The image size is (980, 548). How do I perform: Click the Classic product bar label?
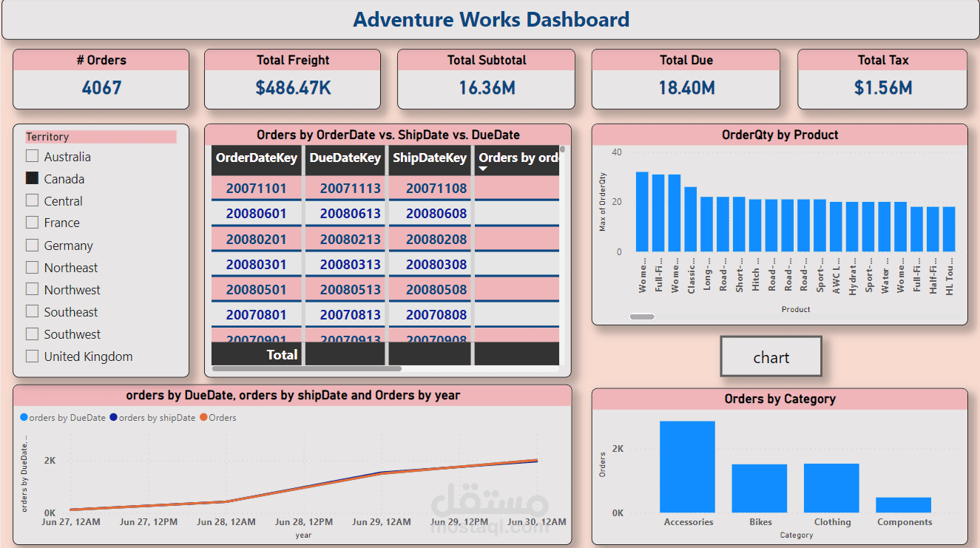(691, 275)
